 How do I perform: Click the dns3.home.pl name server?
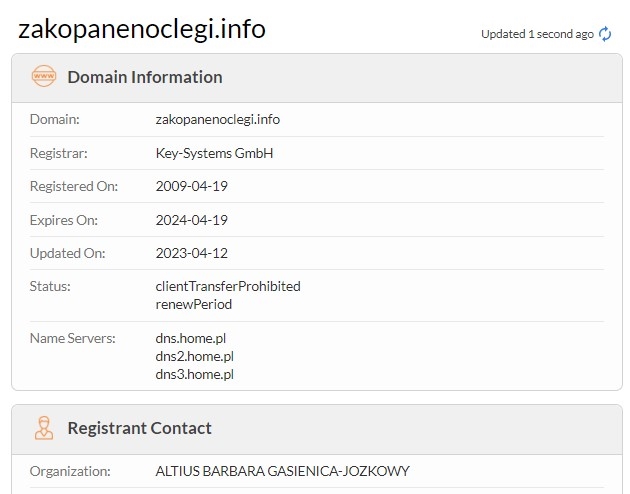pos(194,374)
